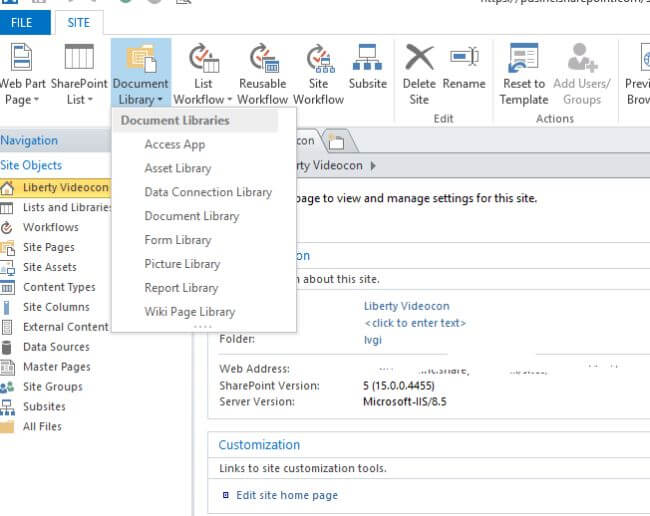Click Reset to Template icon
The image size is (650, 516).
(x=523, y=57)
